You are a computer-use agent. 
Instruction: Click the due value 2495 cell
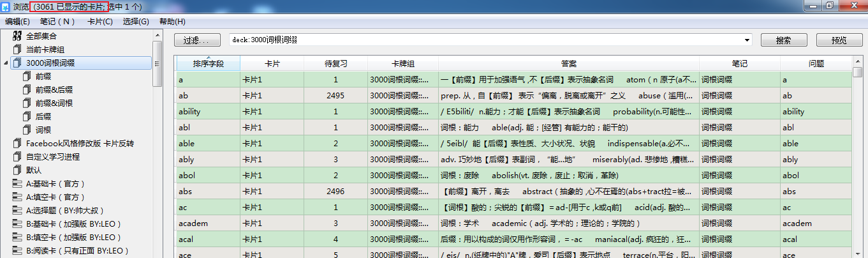click(335, 95)
